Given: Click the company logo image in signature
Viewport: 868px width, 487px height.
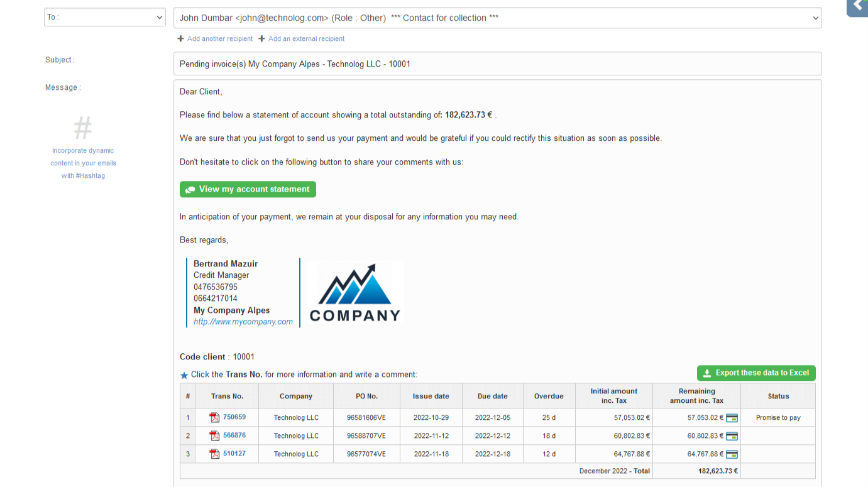Looking at the screenshot, I should (355, 293).
